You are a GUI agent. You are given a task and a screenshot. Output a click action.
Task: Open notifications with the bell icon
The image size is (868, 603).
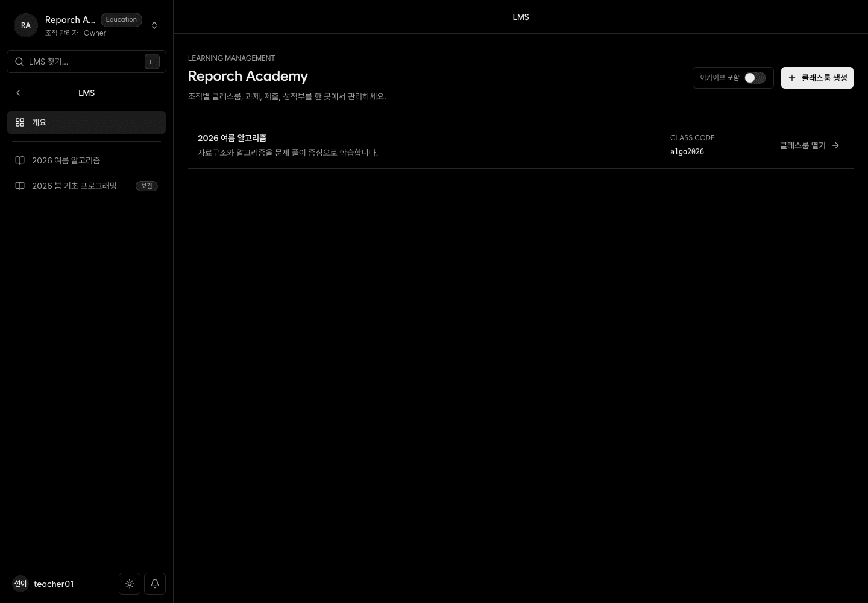[x=155, y=584]
